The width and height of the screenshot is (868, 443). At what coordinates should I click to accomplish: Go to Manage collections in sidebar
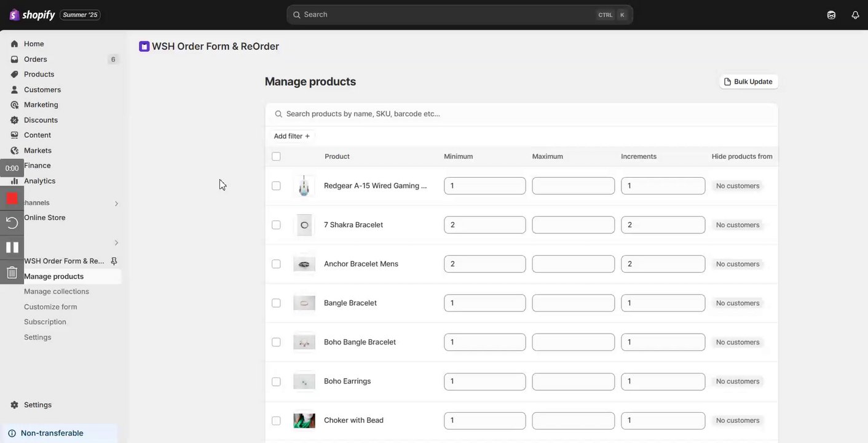pyautogui.click(x=57, y=292)
